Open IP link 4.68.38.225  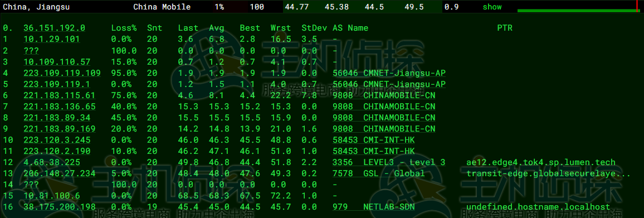click(52, 162)
